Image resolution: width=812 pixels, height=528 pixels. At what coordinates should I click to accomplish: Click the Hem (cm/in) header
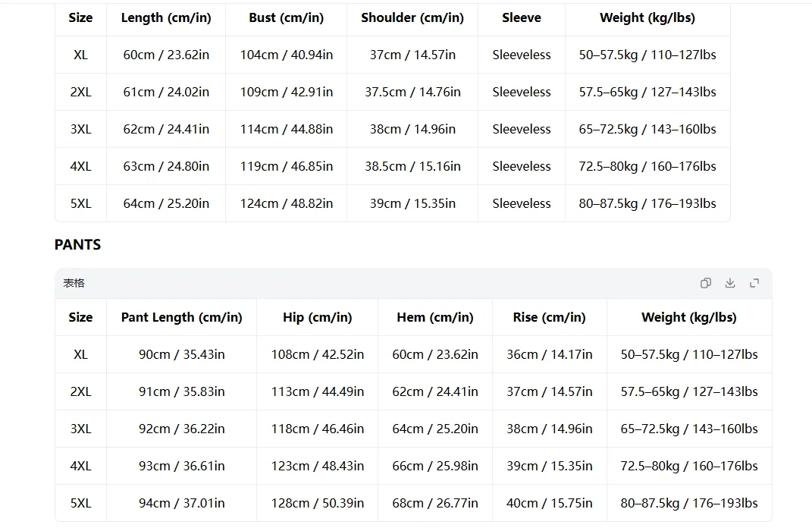[x=435, y=317]
